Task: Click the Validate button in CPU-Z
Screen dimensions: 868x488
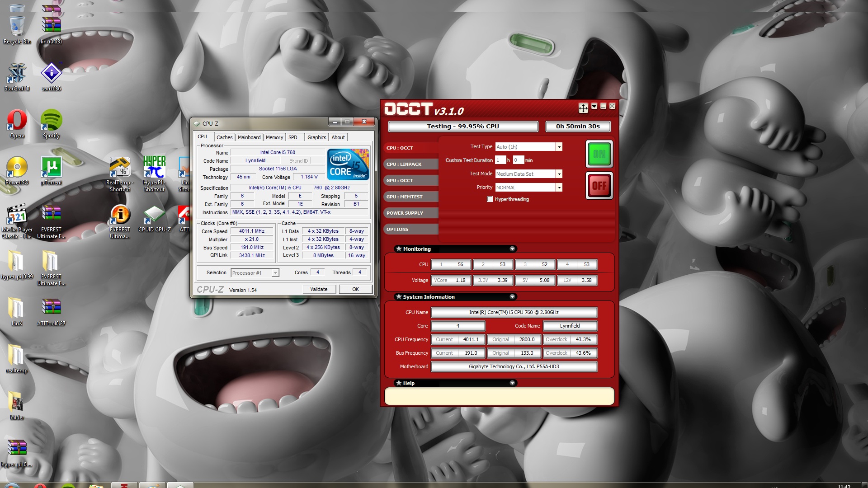Action: (319, 289)
